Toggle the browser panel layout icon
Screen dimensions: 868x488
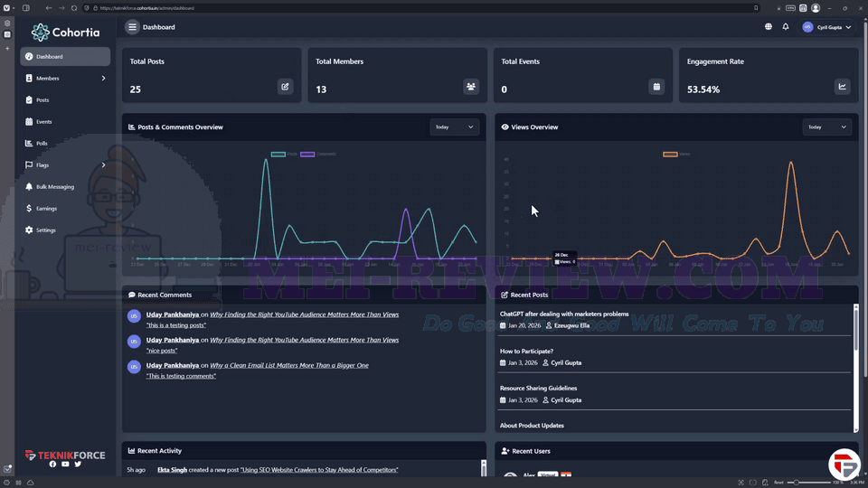point(26,8)
